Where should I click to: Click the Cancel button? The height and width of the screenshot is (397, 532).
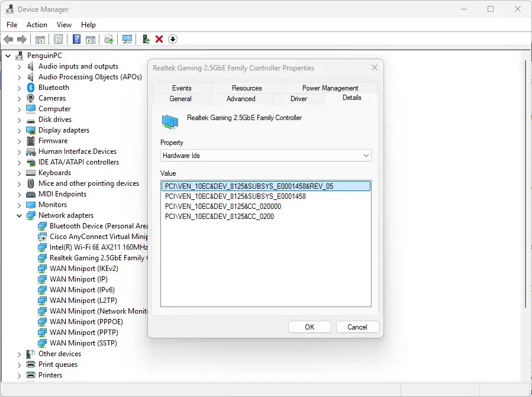[x=357, y=327]
